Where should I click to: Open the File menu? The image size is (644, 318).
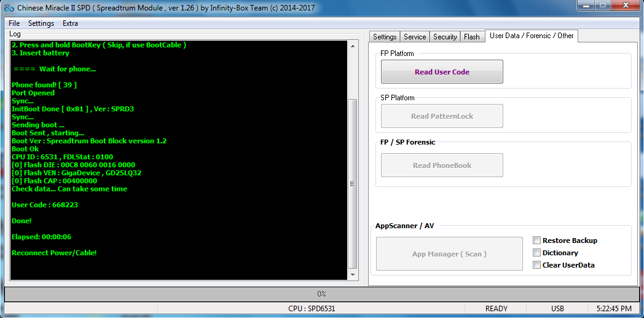pyautogui.click(x=14, y=23)
